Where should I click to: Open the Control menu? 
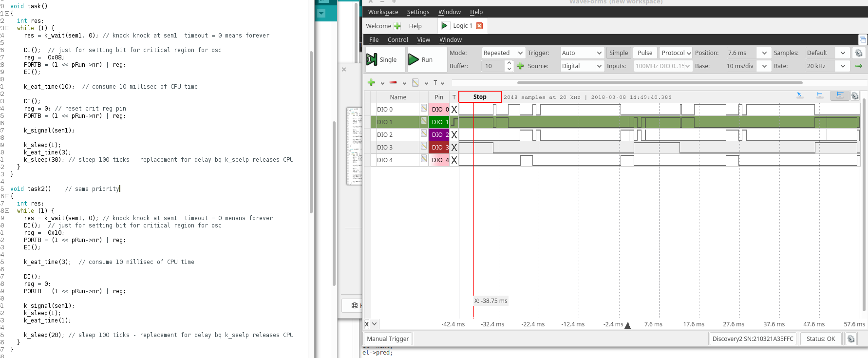tap(397, 39)
